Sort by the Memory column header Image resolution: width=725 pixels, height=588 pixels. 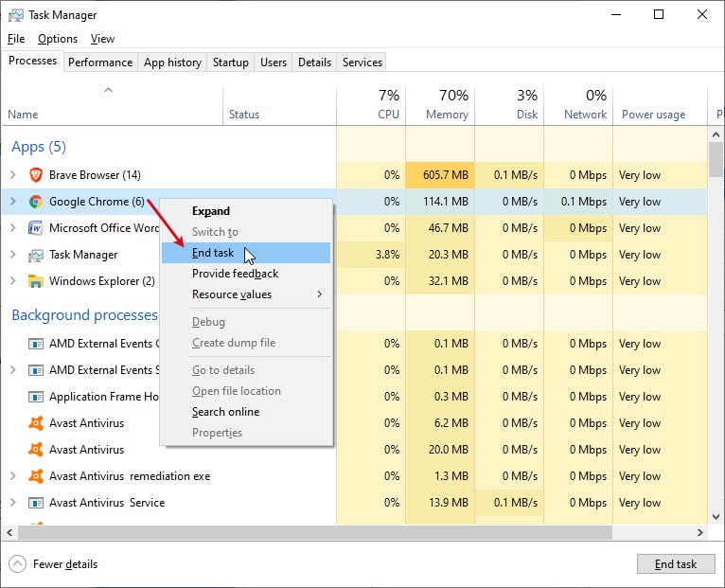pyautogui.click(x=440, y=106)
